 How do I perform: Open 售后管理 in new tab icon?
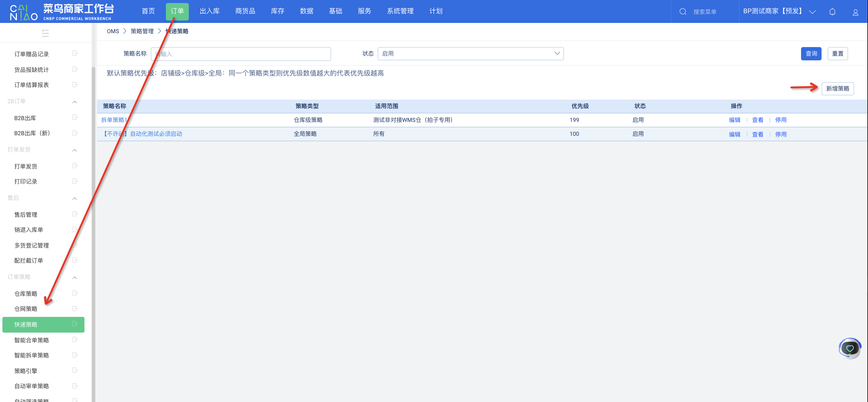[75, 214]
